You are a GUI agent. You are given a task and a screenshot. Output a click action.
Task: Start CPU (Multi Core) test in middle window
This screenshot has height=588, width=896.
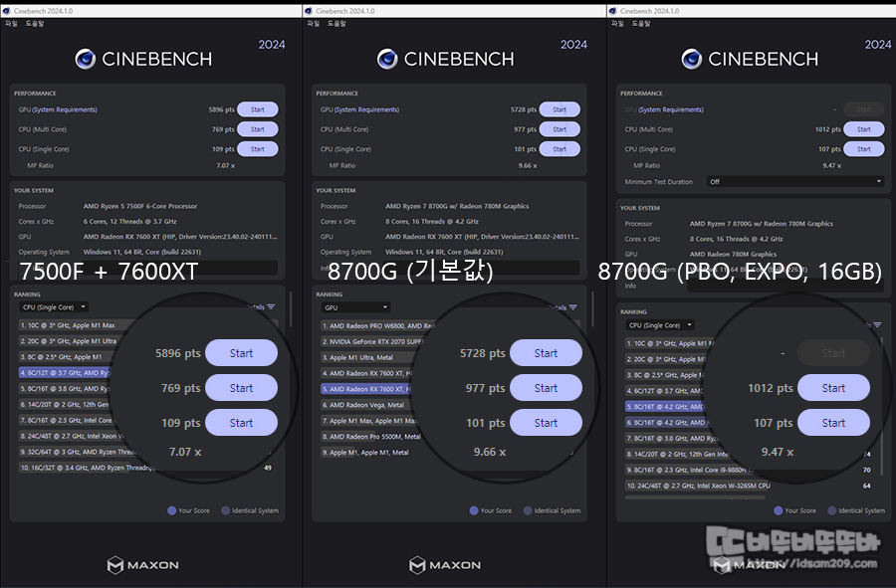[x=560, y=129]
